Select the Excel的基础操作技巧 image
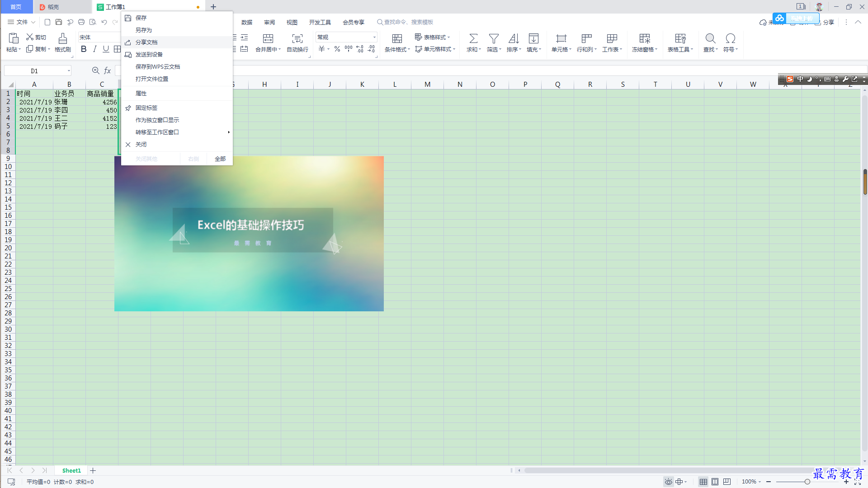This screenshot has height=488, width=868. click(249, 234)
